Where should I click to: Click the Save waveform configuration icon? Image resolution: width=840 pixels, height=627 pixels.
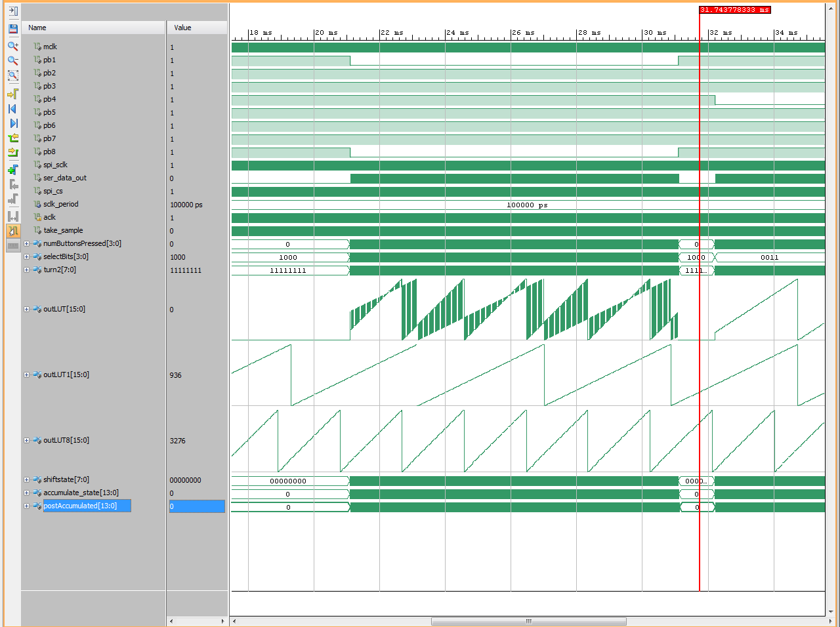(12, 29)
